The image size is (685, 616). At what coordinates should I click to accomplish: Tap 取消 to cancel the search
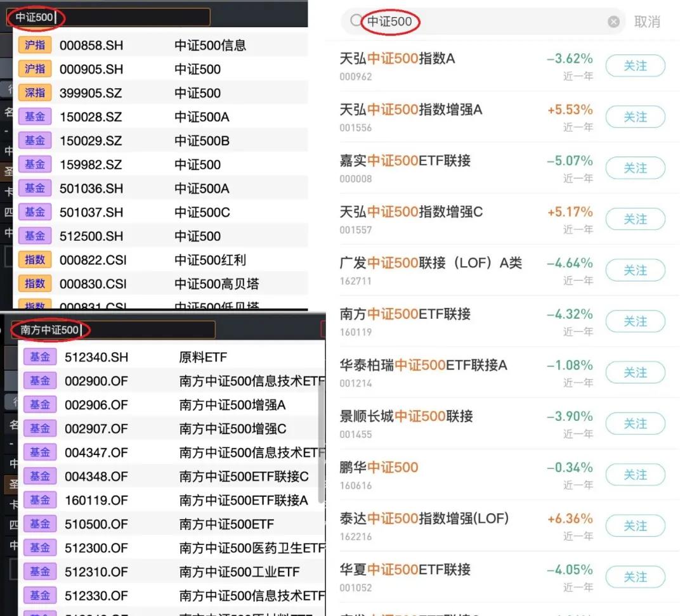click(x=648, y=21)
